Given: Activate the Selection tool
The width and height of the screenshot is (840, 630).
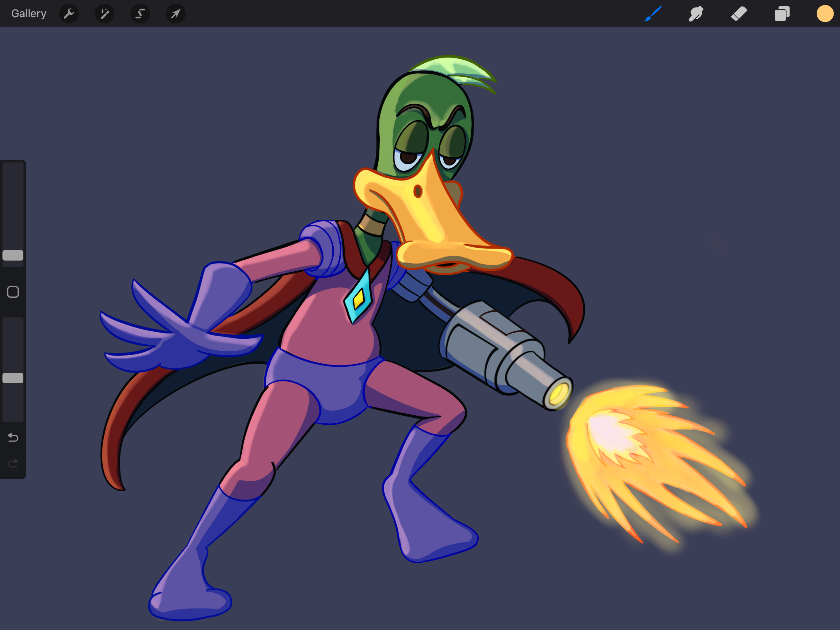Looking at the screenshot, I should point(140,14).
